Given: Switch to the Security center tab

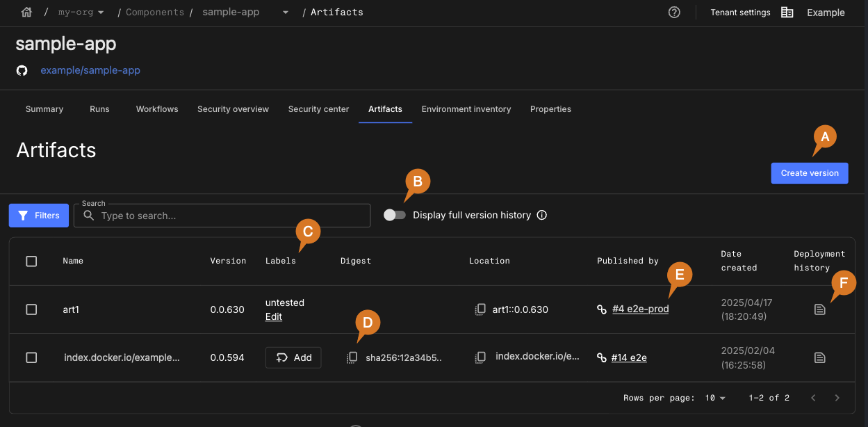Looking at the screenshot, I should click(x=318, y=109).
